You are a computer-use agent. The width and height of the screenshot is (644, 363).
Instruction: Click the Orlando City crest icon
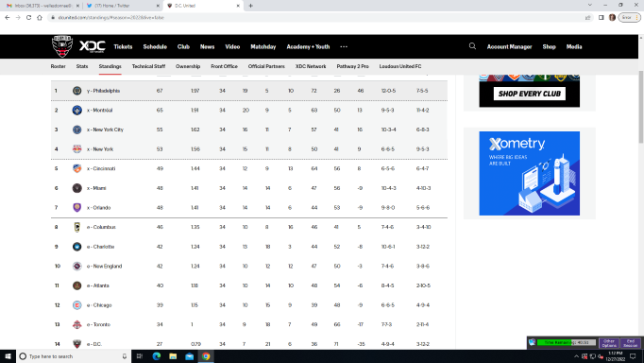(x=76, y=208)
